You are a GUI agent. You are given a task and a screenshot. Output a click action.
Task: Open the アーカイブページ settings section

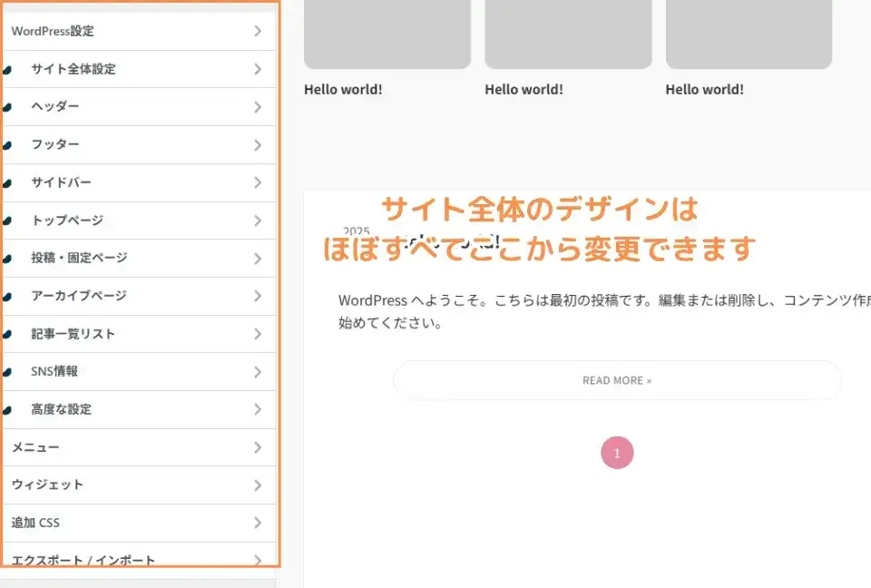(79, 296)
